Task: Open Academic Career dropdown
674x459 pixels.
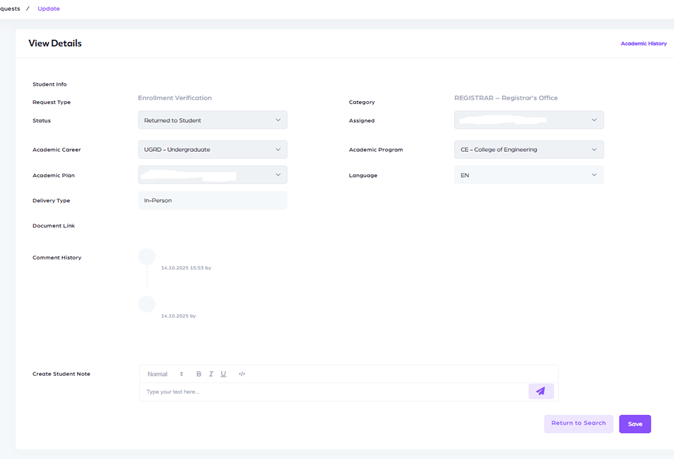Action: coord(212,149)
